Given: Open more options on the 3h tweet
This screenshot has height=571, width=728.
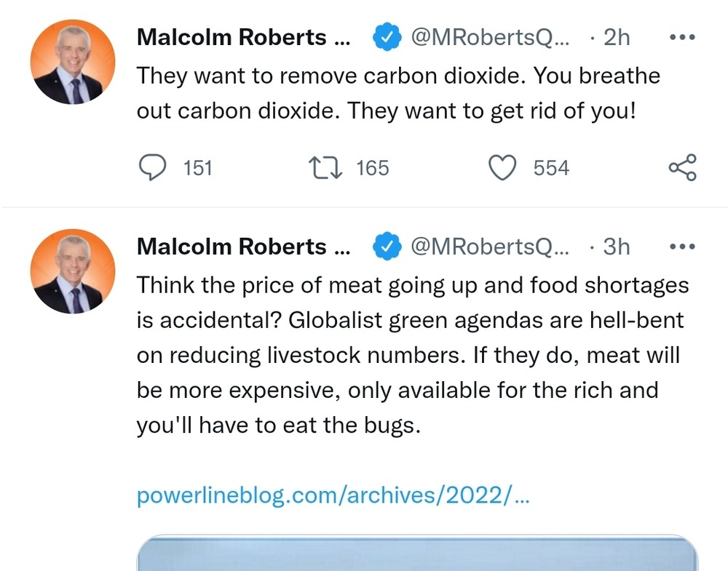Looking at the screenshot, I should (x=682, y=247).
